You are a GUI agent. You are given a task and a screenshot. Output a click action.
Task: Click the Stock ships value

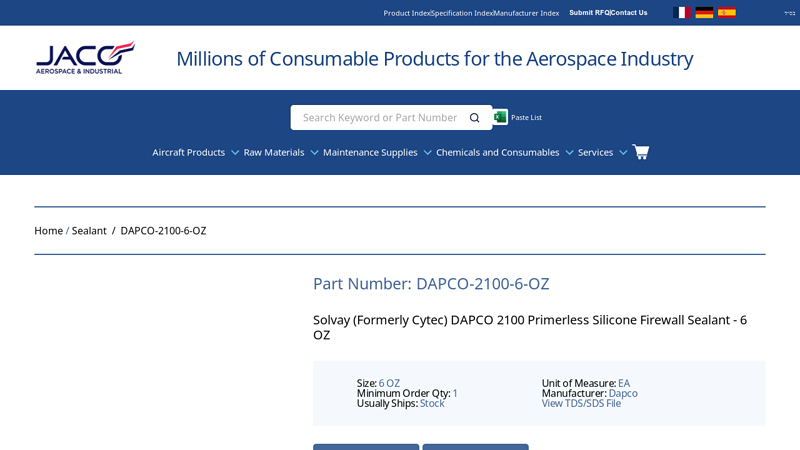pos(432,404)
